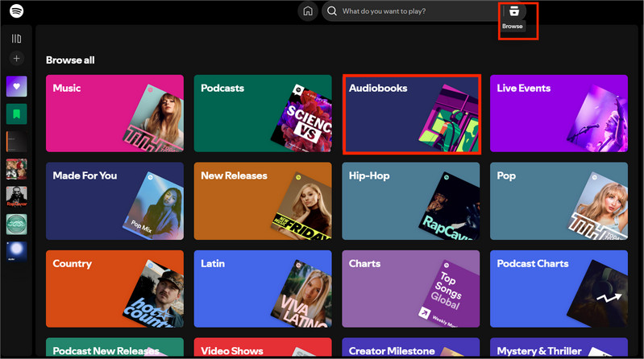Open the Creator Milestone card
Screen dimensions: 644x359
point(411,347)
